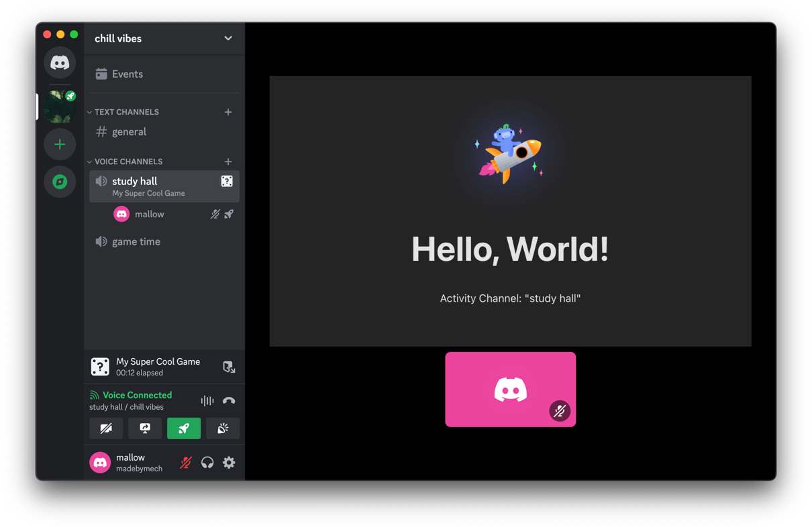Open the Screen Share tool
Image resolution: width=812 pixels, height=527 pixels.
click(x=145, y=428)
